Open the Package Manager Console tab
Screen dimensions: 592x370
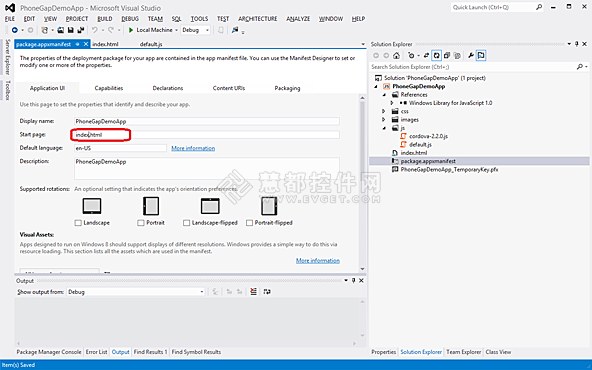click(49, 352)
